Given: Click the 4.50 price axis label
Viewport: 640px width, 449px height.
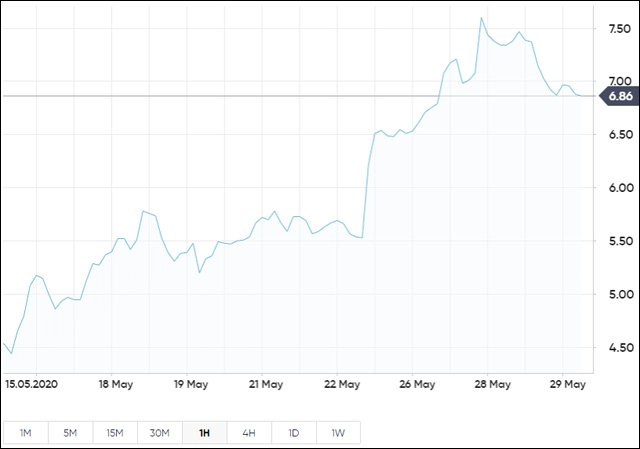Looking at the screenshot, I should (x=619, y=348).
